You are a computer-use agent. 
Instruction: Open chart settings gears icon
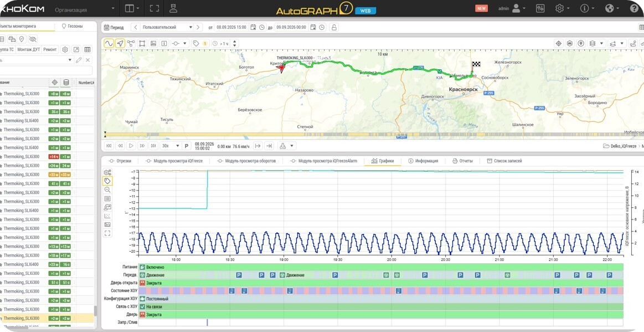click(107, 172)
